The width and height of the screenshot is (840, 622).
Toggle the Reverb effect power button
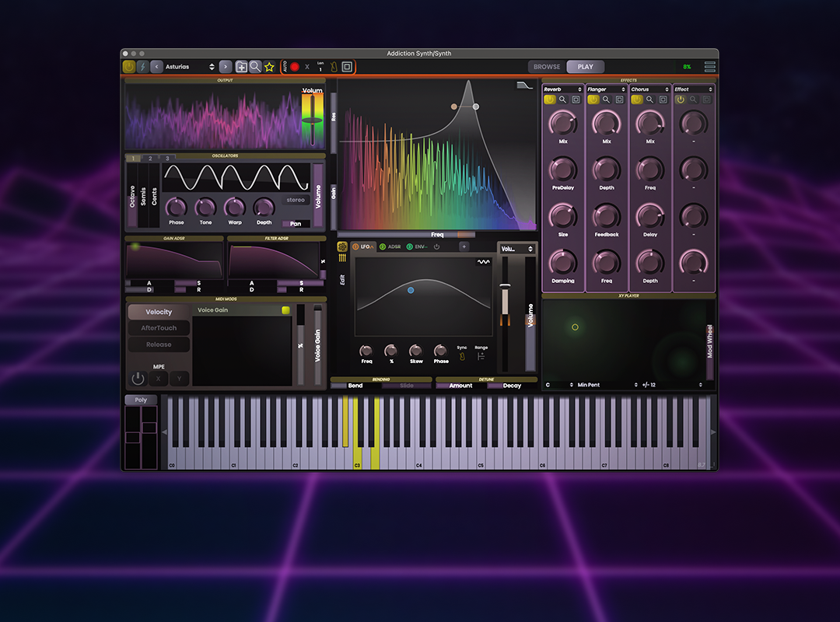(549, 100)
